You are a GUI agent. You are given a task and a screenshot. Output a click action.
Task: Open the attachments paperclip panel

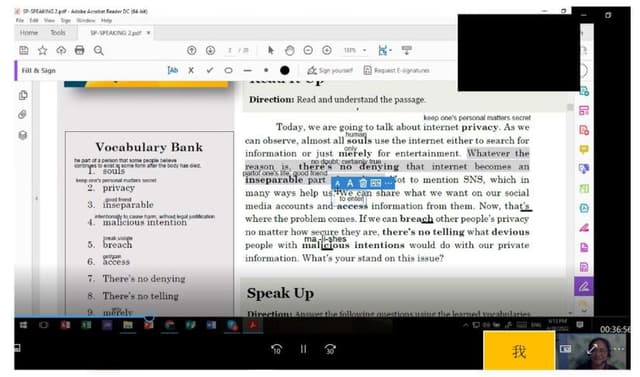coord(22,115)
